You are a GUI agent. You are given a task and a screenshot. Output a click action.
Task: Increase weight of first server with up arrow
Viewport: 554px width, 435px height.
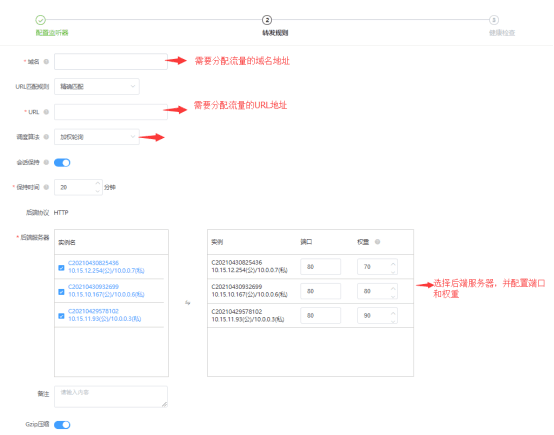[393, 264]
